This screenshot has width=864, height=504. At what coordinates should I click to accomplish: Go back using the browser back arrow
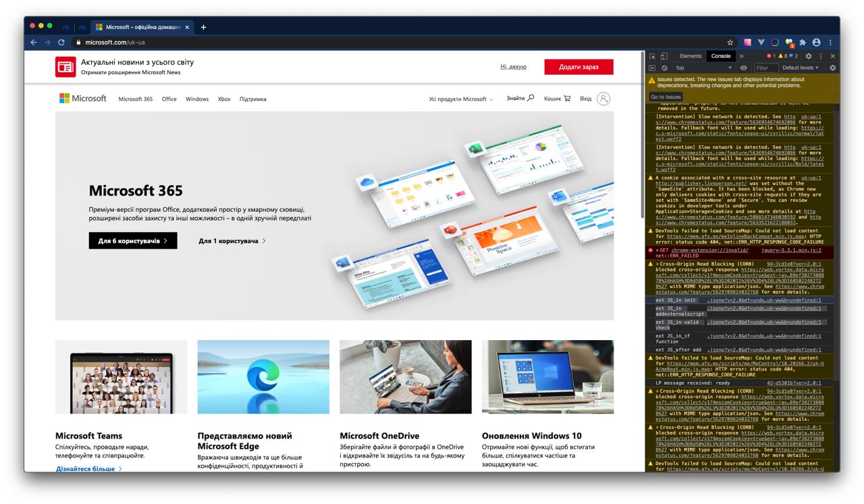[x=34, y=42]
